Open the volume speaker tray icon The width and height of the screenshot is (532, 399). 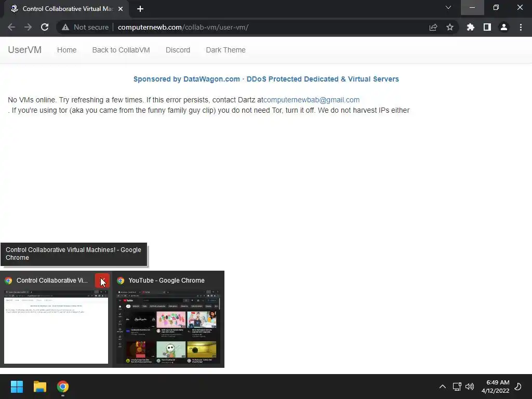click(x=470, y=387)
